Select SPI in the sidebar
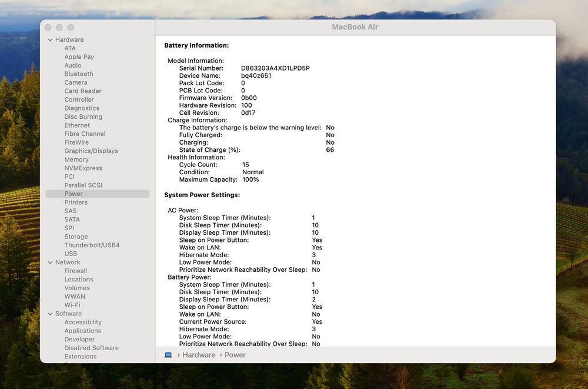Screen dimensions: 588x389 tap(69, 228)
